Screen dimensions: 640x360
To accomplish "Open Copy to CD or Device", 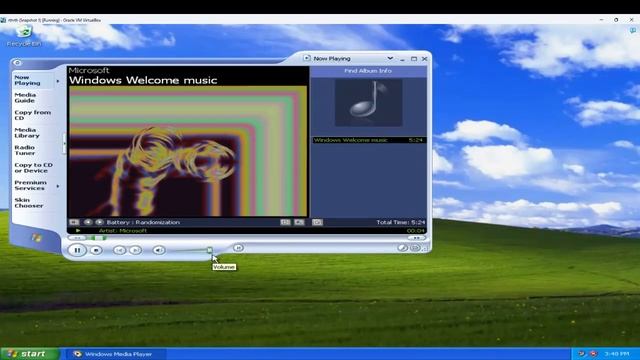I will pos(33,168).
